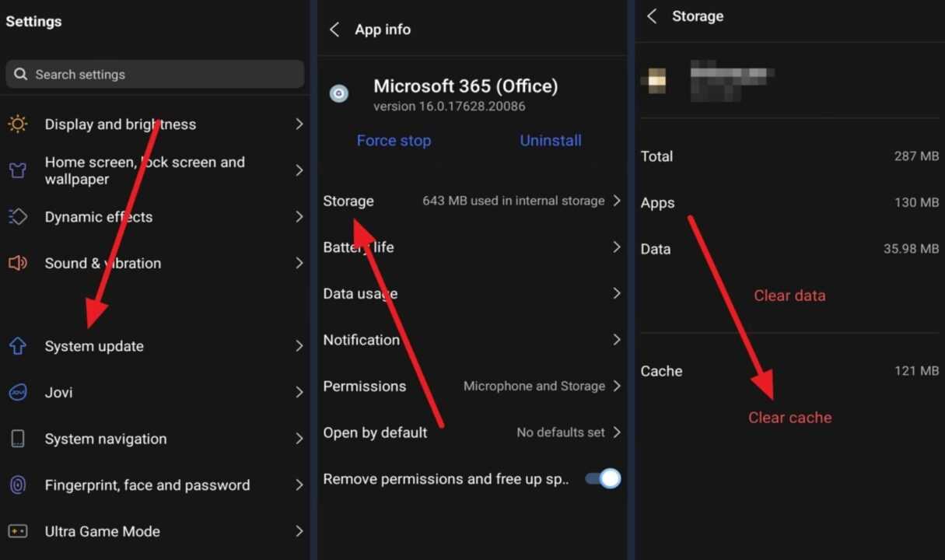Image resolution: width=945 pixels, height=560 pixels.
Task: Open Jovi settings
Action: [155, 392]
